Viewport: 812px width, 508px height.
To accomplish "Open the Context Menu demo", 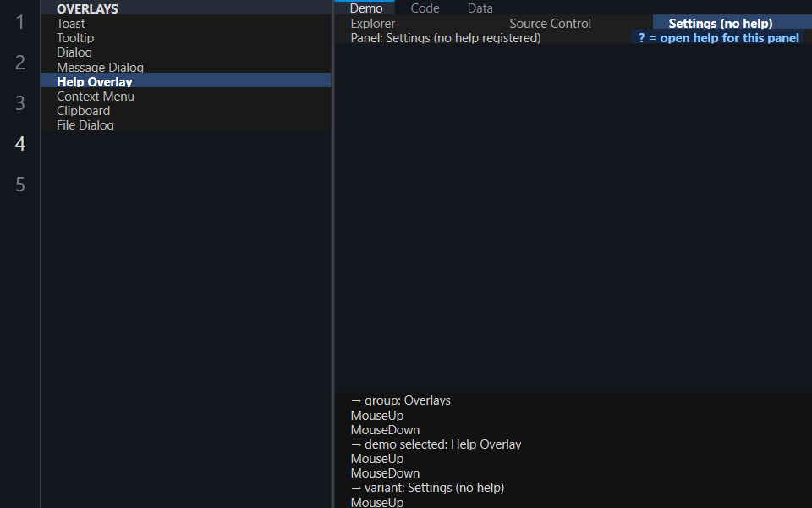I will [185, 96].
